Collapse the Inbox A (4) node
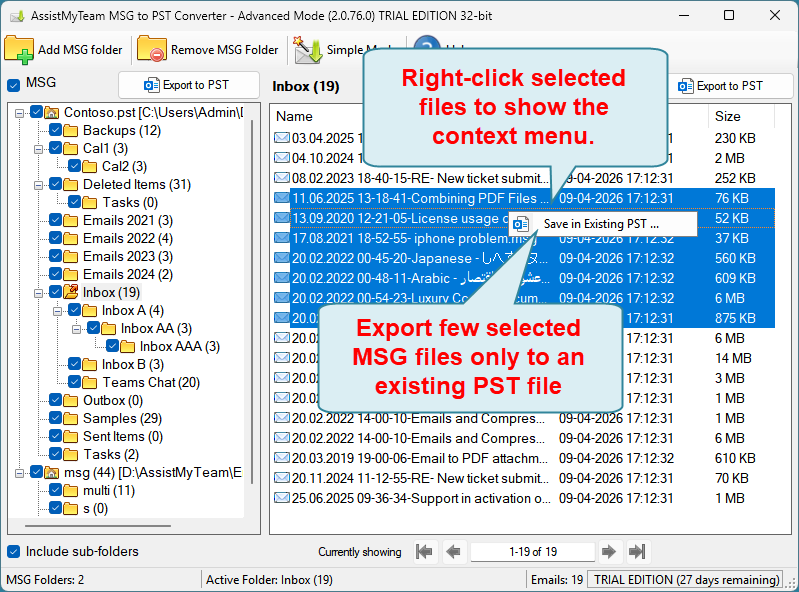 click(57, 311)
